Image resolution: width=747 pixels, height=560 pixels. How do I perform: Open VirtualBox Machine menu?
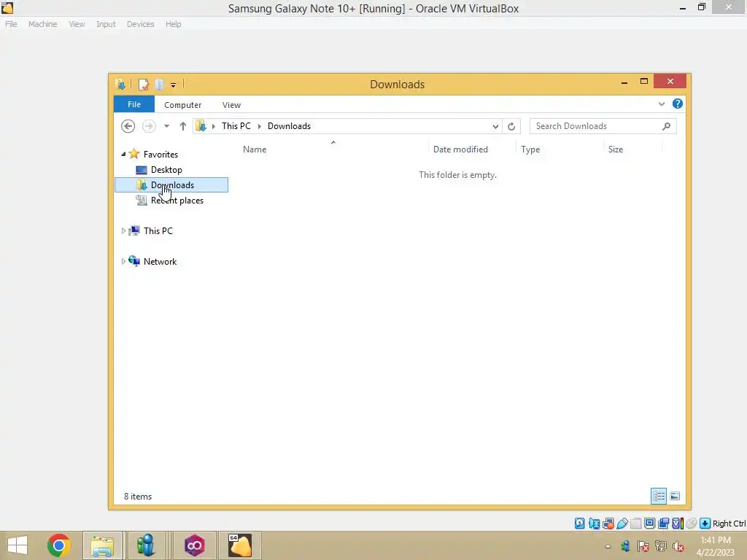42,24
